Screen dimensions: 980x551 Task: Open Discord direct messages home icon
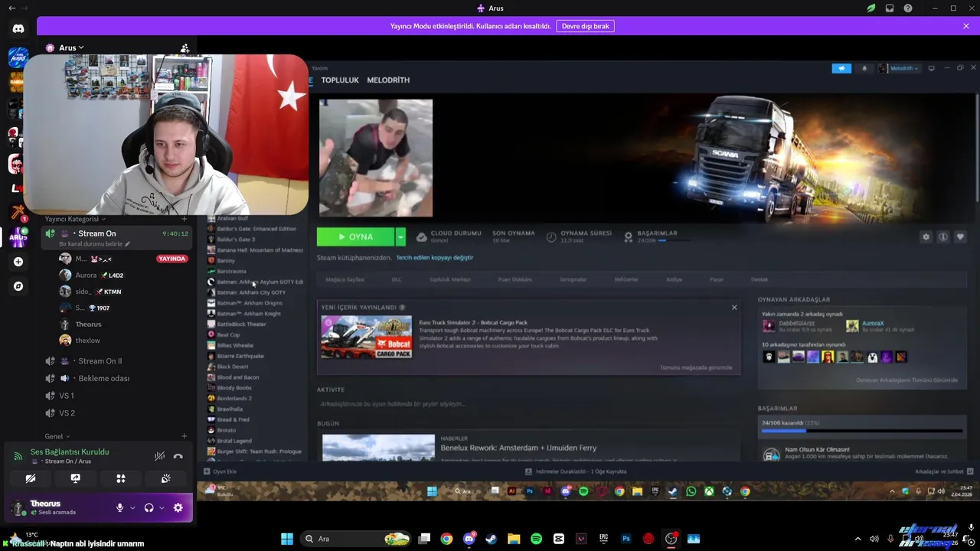point(18,29)
